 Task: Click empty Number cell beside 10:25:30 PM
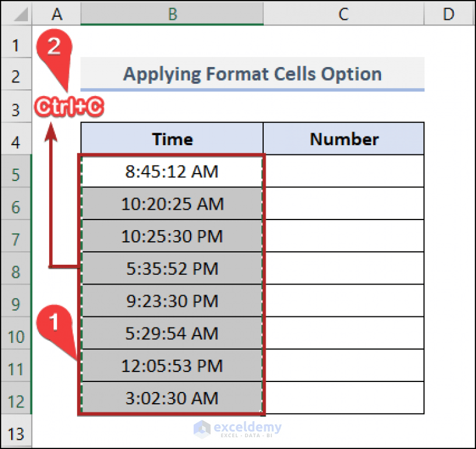click(x=344, y=236)
